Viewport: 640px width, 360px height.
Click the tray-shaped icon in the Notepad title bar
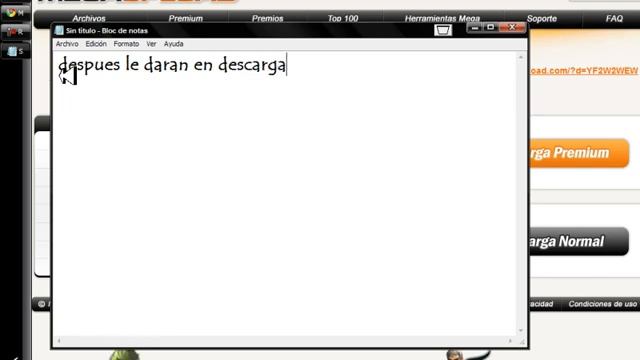pos(443,30)
